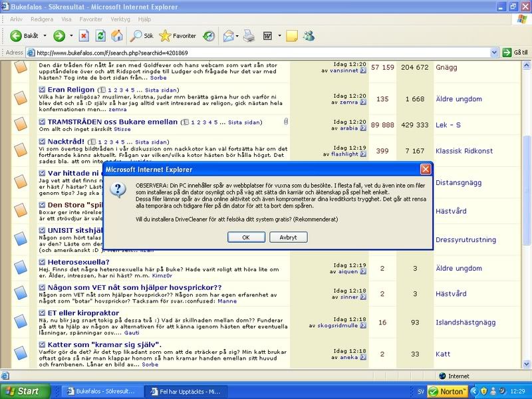The height and width of the screenshot is (399, 532).
Task: Go to last post by flashlight arrow icon
Action: point(363,154)
